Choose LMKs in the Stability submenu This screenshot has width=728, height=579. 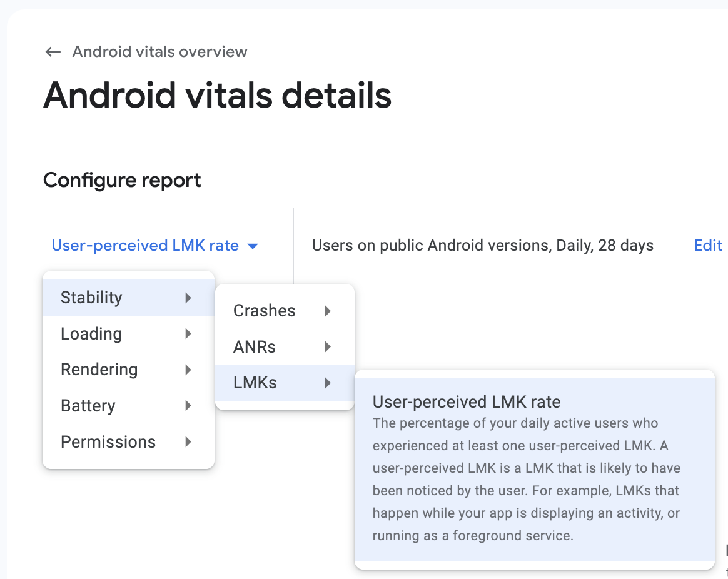[255, 383]
